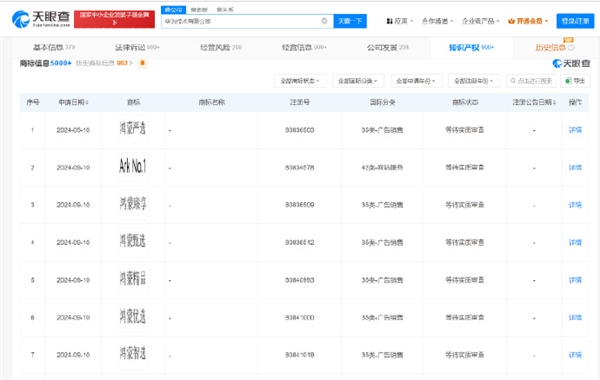Screen dimensions: 600x380
Task: Switch to the 查老板 search tab
Action: tap(199, 10)
